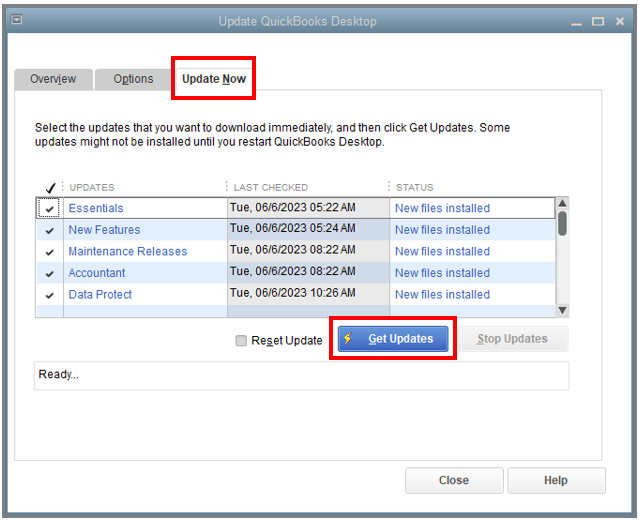Screen dimensions: 639x521
Task: Switch to the Overview tab
Action: click(53, 79)
